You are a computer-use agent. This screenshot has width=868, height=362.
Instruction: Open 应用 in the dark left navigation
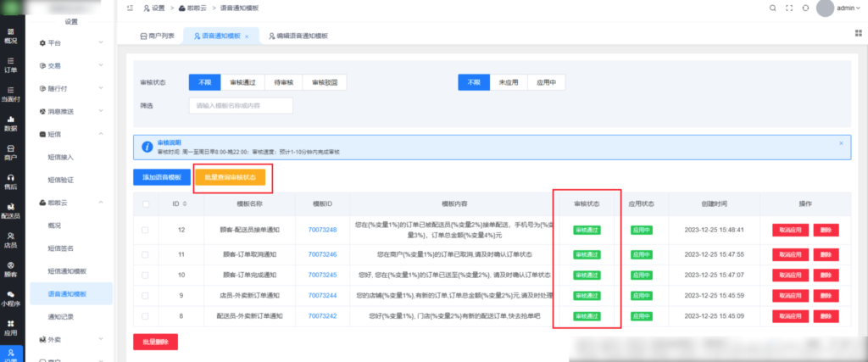pos(11,328)
